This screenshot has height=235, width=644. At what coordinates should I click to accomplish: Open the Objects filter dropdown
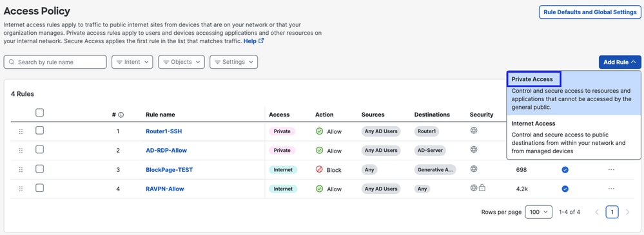click(181, 62)
